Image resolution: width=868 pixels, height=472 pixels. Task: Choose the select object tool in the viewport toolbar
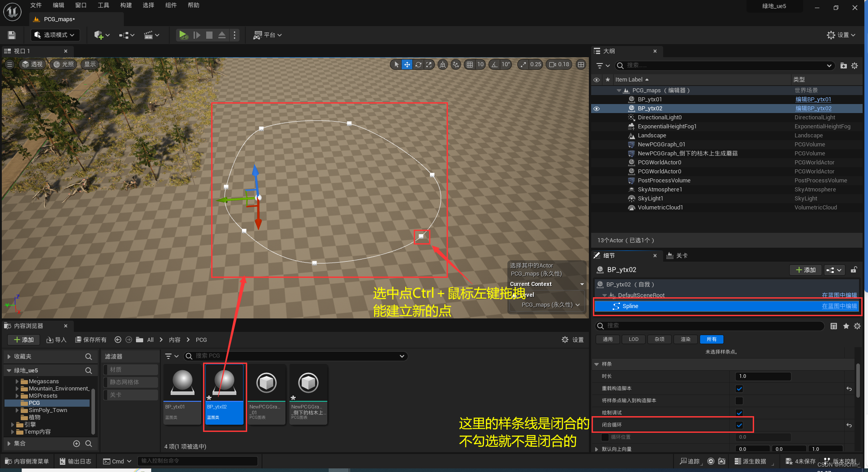click(396, 64)
